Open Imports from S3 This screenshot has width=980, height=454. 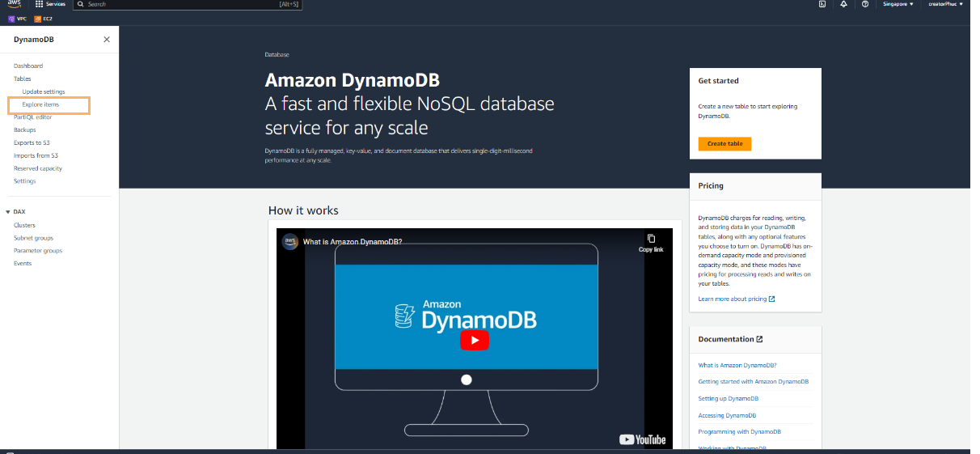pyautogui.click(x=36, y=155)
